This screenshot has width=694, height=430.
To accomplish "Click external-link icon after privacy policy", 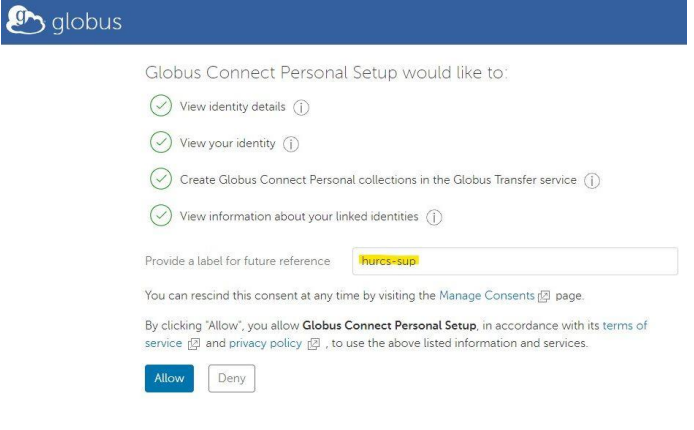I will pyautogui.click(x=313, y=344).
